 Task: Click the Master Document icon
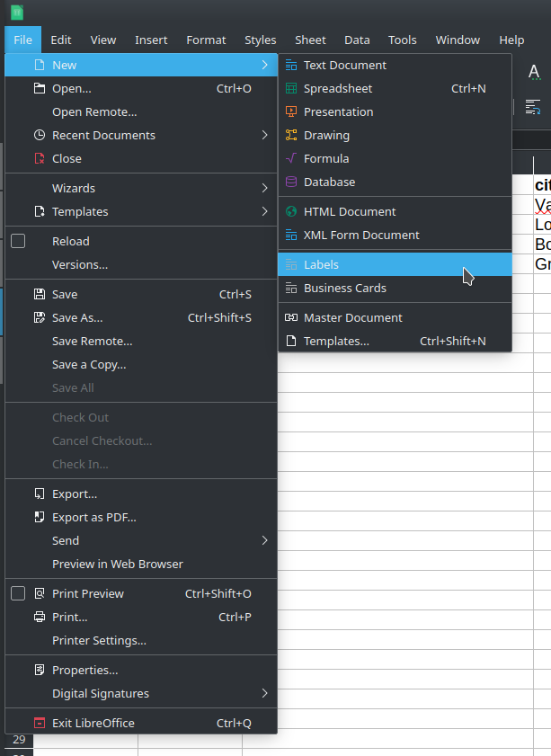[291, 317]
